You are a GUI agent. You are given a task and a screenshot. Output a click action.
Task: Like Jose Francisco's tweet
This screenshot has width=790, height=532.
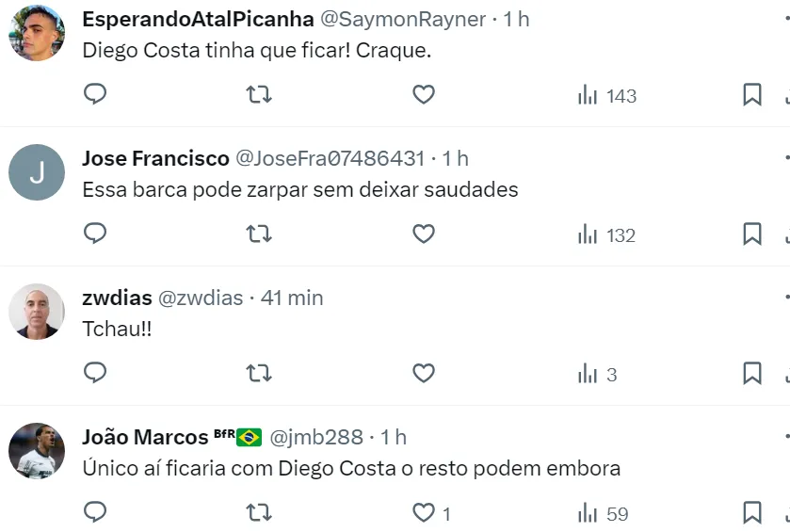[424, 234]
